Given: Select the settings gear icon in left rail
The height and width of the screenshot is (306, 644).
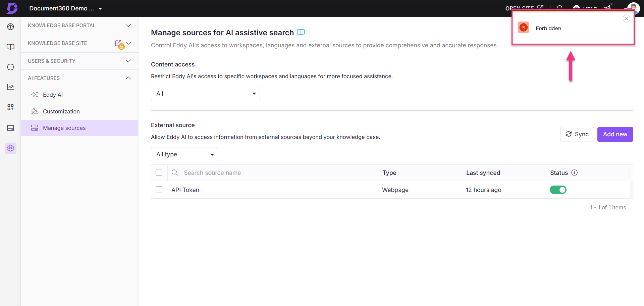Looking at the screenshot, I should point(10,148).
